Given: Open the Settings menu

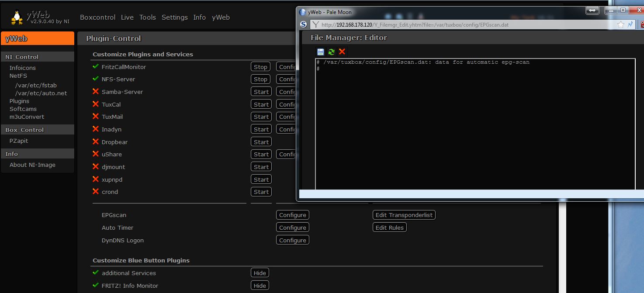Looking at the screenshot, I should tap(174, 17).
